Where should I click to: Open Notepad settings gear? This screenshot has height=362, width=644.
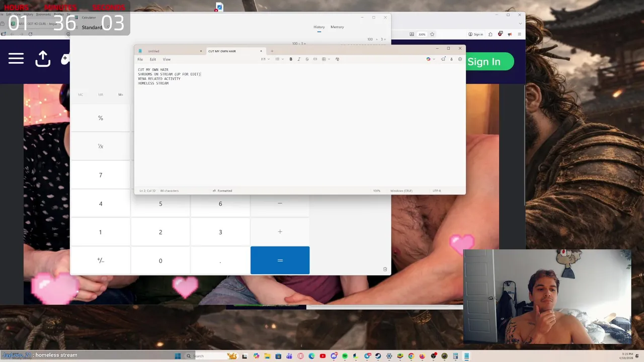point(460,59)
